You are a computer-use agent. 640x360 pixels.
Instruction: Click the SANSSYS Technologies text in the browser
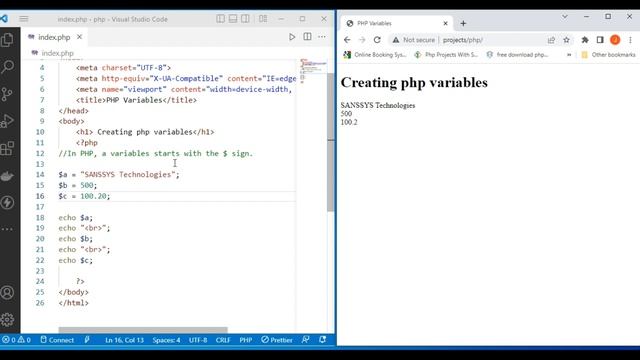(x=378, y=105)
